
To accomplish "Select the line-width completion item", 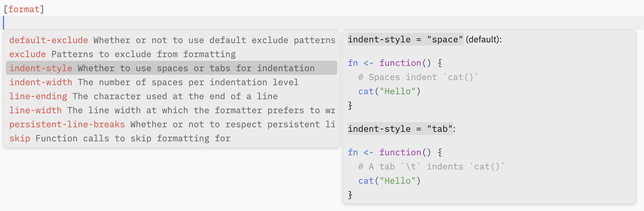I will (x=35, y=110).
